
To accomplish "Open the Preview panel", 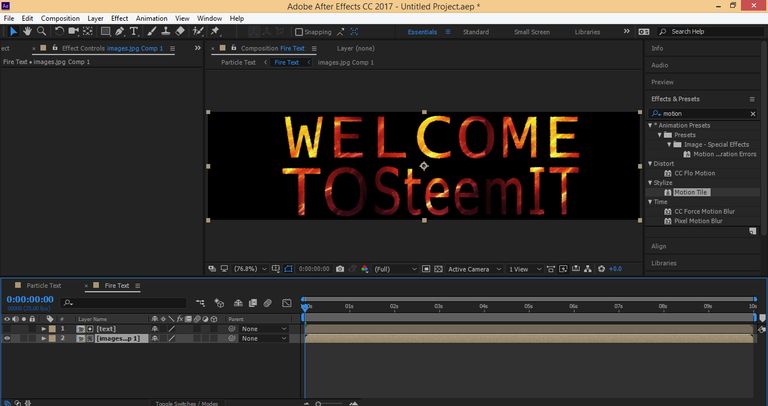I will click(x=662, y=82).
